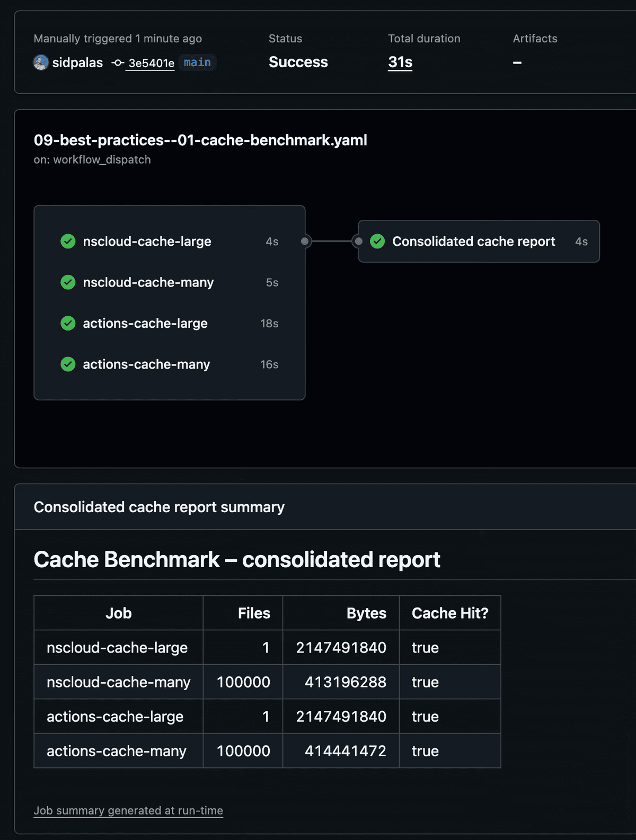Select the actions-cache-many job
This screenshot has width=636, height=840.
pyautogui.click(x=146, y=364)
